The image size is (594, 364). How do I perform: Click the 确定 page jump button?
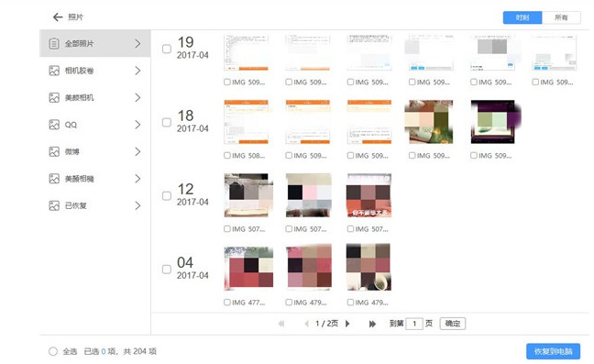point(453,324)
